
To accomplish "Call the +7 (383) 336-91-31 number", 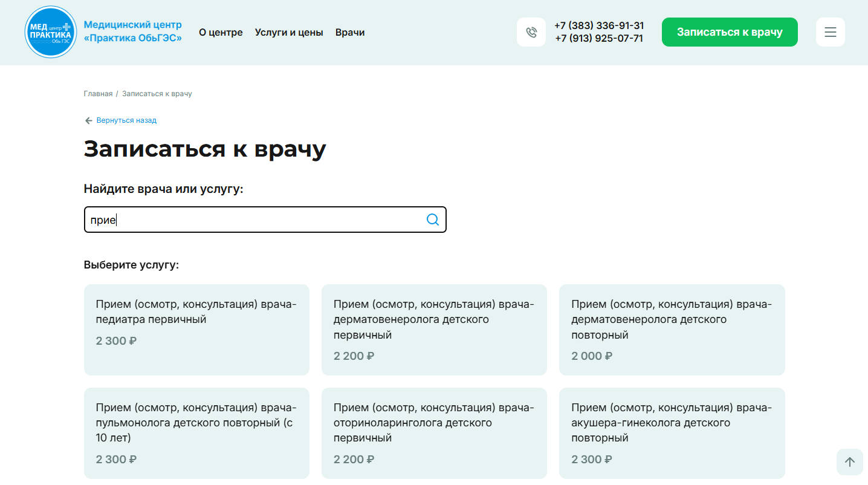I will (598, 25).
